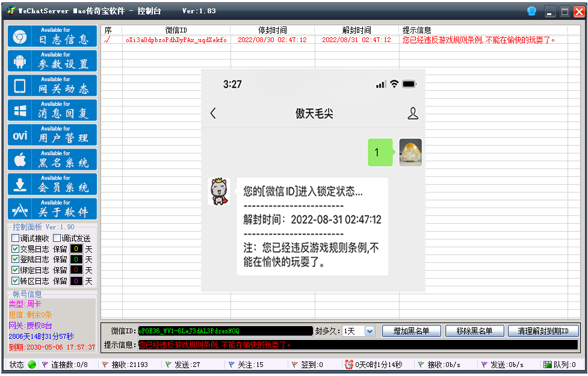Uncheck the 绑定日志 checkbox
This screenshot has height=376, width=588.
(16, 270)
